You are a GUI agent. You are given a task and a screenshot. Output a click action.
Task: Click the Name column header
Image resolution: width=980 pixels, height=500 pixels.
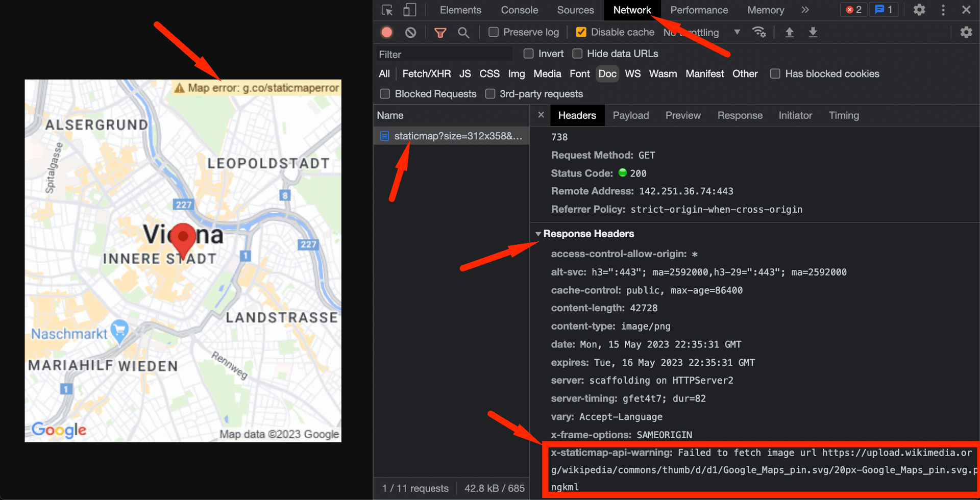452,115
